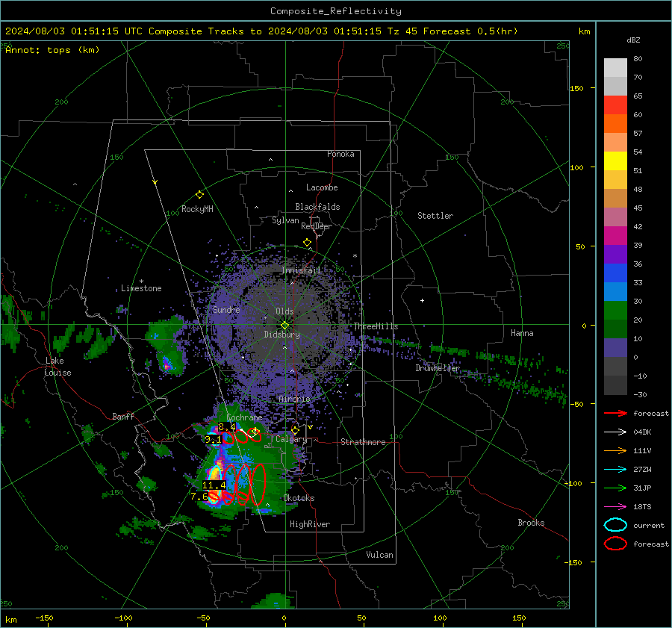Click the Hanna label
672x628 pixels.
coord(522,333)
